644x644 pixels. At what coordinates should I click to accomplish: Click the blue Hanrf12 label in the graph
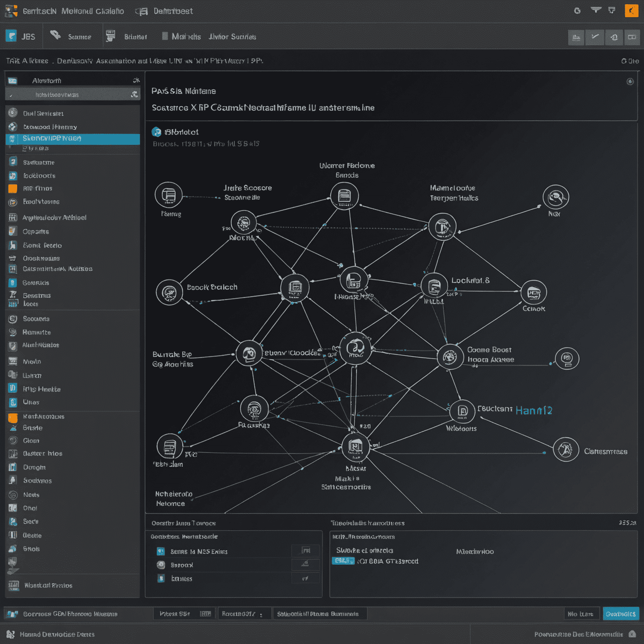534,410
